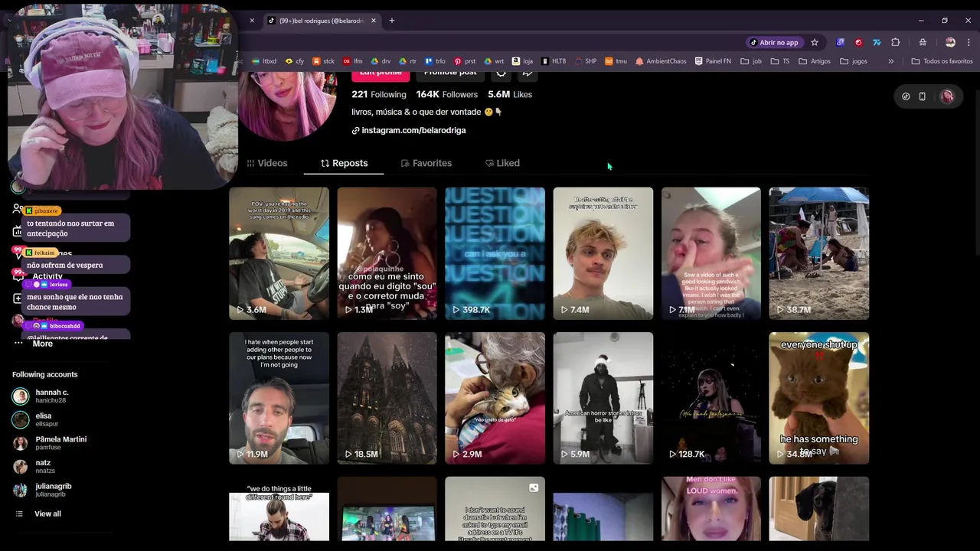Open the lfm bookmark
Viewport: 980px width, 551px height.
click(x=353, y=61)
